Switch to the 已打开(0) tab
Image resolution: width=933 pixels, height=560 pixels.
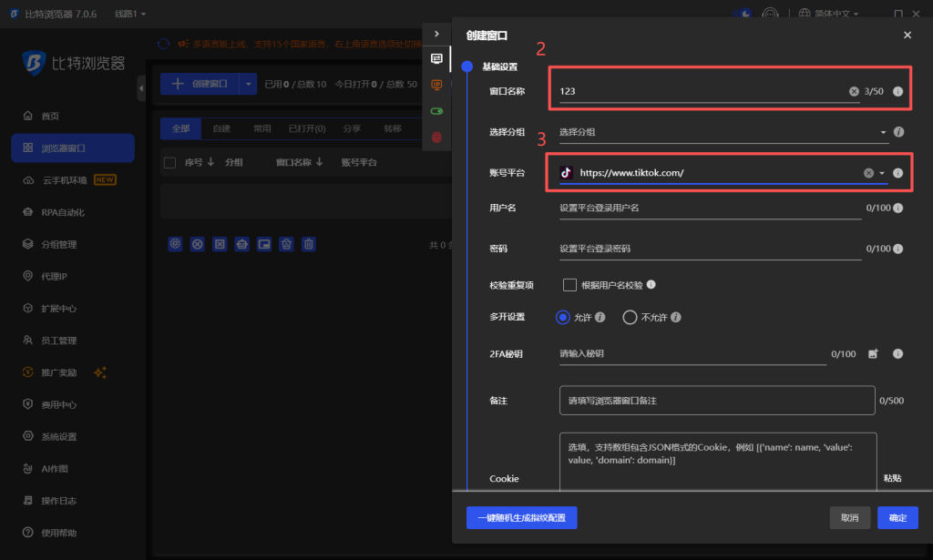pos(305,128)
